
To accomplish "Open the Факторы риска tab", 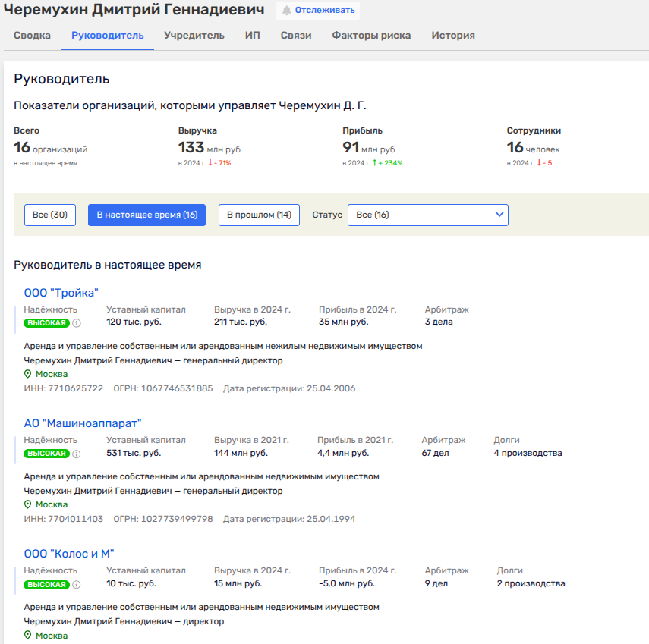I will (371, 36).
